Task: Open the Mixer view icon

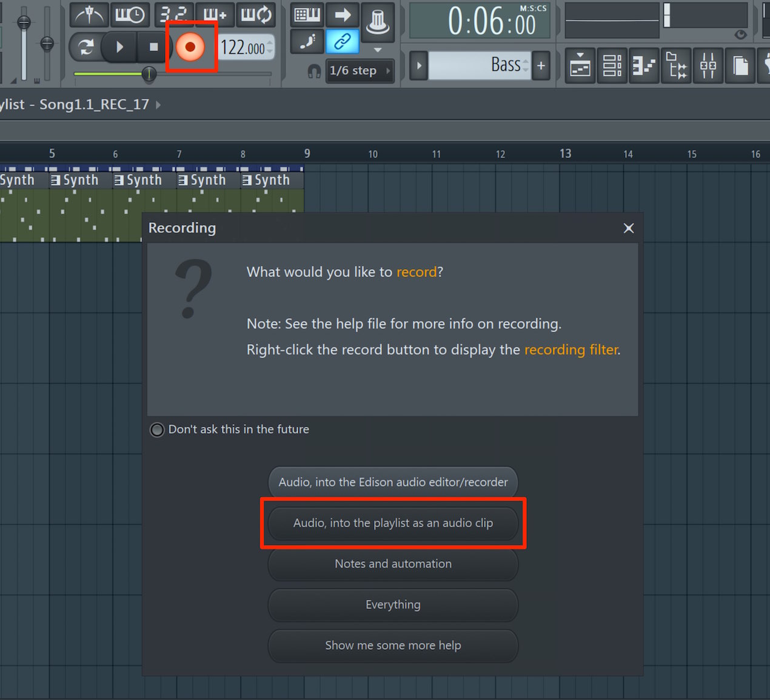Action: (708, 65)
